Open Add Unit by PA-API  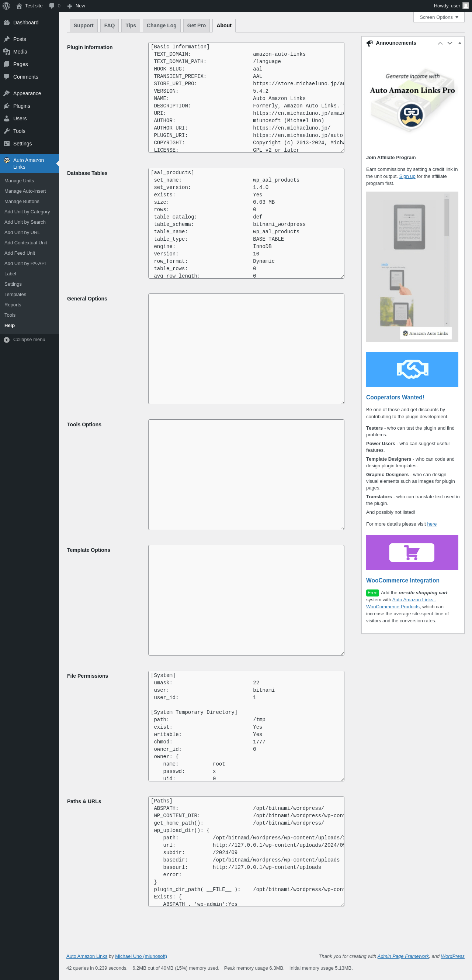(25, 263)
